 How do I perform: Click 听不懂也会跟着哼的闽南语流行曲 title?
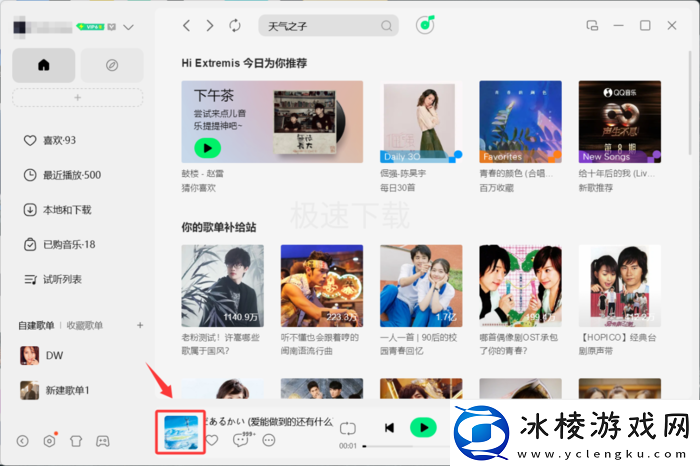coord(320,344)
